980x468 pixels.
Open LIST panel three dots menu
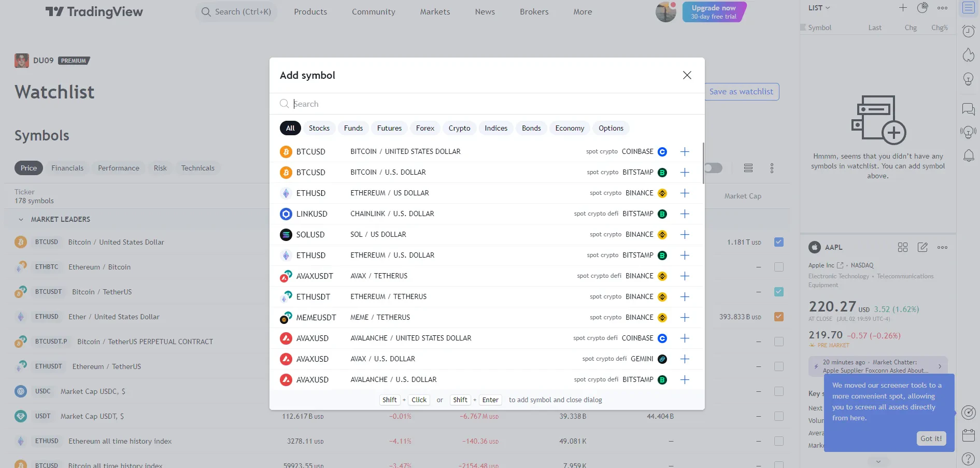coord(942,8)
